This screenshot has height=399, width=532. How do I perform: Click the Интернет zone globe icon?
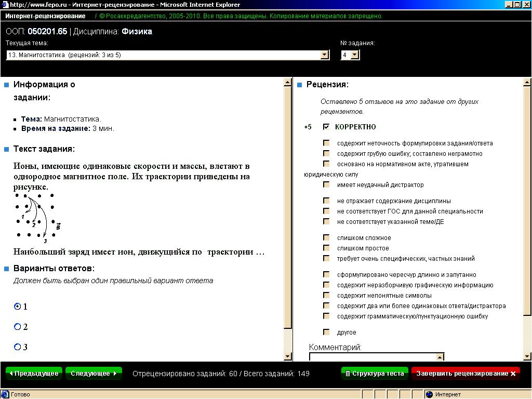[x=429, y=394]
